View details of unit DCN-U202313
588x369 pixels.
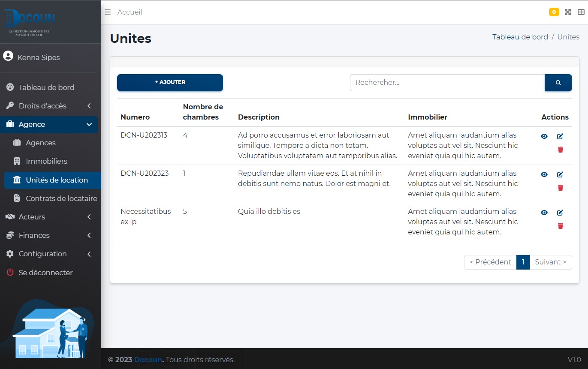pos(544,136)
